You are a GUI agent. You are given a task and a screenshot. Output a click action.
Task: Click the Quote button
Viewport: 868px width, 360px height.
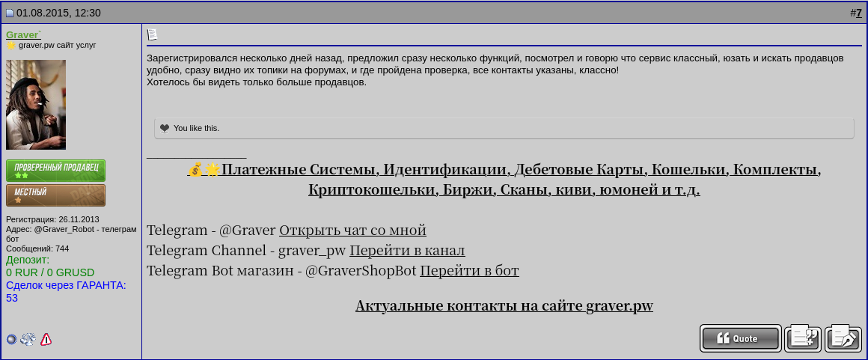pyautogui.click(x=741, y=338)
